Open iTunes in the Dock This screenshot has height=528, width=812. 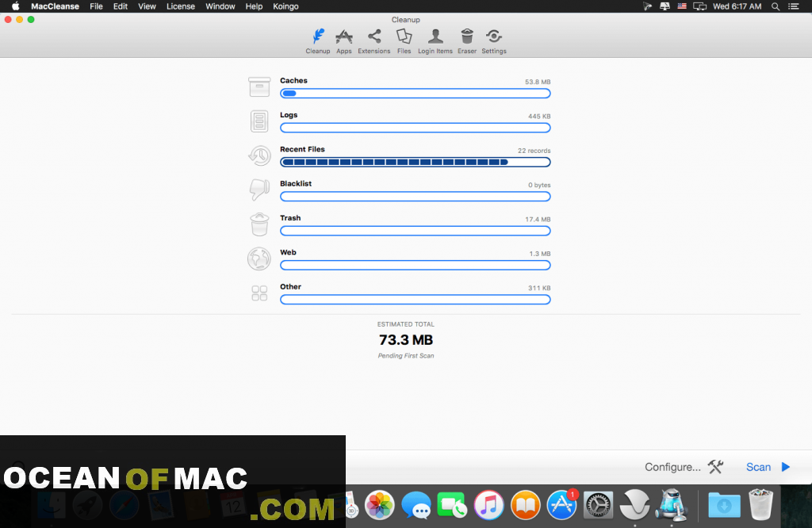coord(488,505)
